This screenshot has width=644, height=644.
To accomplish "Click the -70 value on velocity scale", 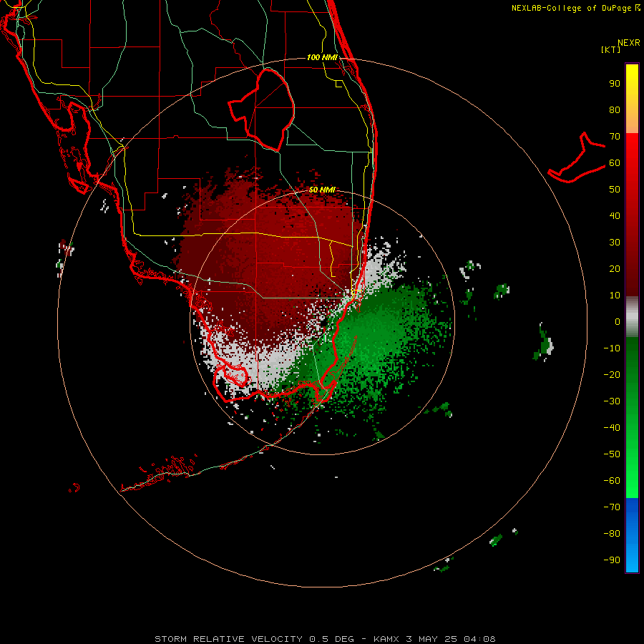I will (612, 507).
